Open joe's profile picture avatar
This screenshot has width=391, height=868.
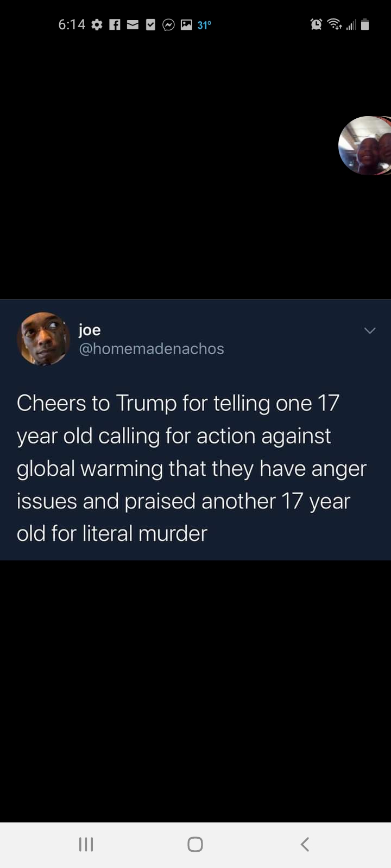click(43, 339)
